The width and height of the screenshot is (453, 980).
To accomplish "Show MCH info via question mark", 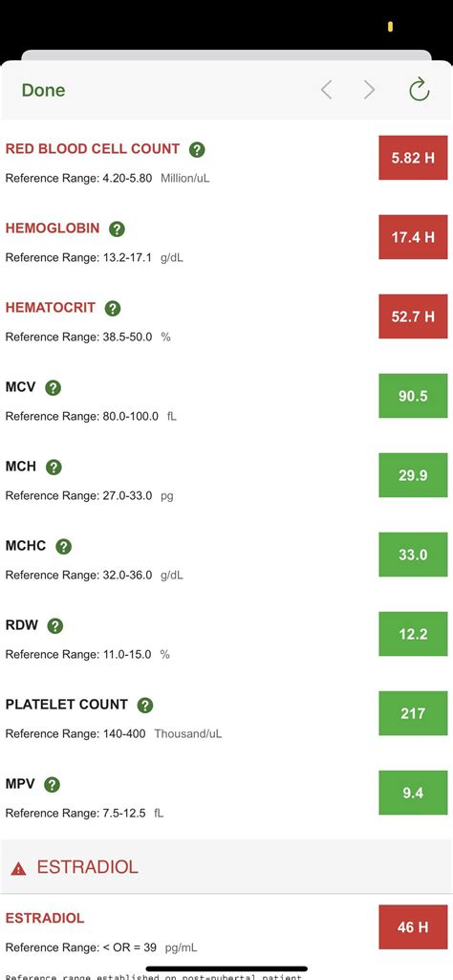I will tap(54, 467).
